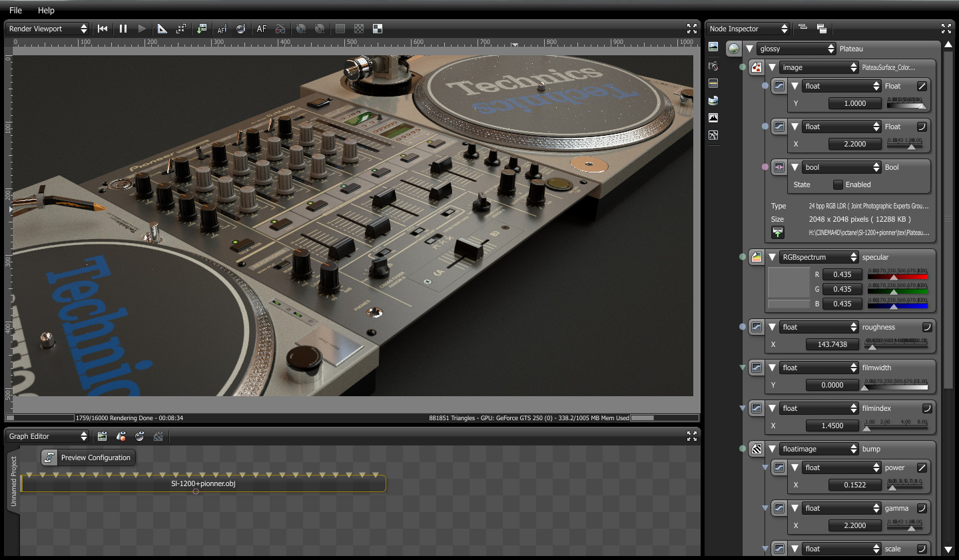Viewport: 959px width, 560px height.
Task: Enable the bool State checkbox
Action: [x=838, y=184]
